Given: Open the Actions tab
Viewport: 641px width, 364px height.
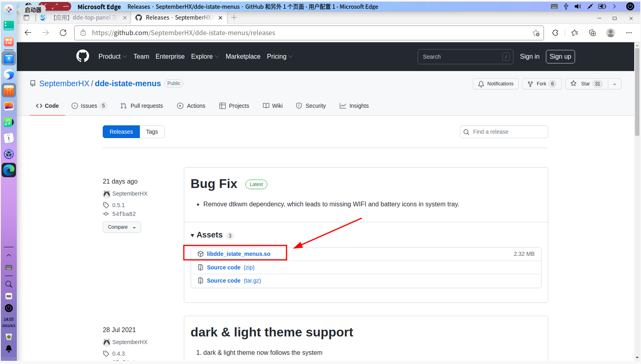Looking at the screenshot, I should (191, 106).
